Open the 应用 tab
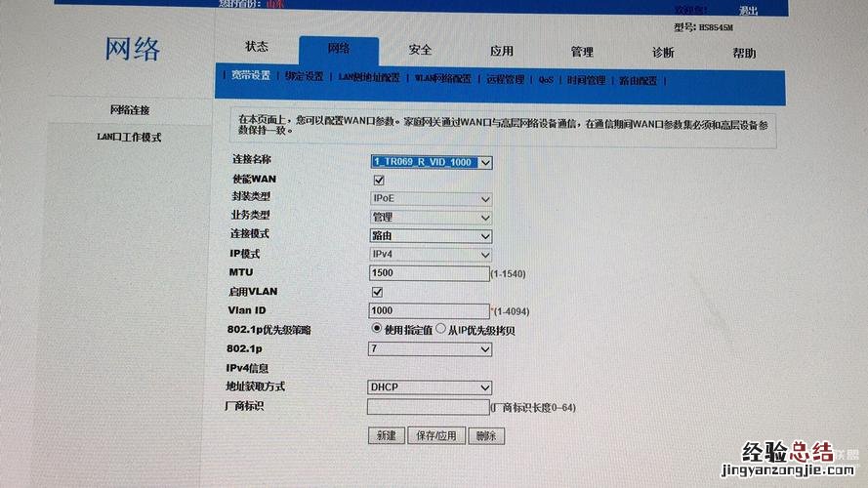 pos(502,51)
